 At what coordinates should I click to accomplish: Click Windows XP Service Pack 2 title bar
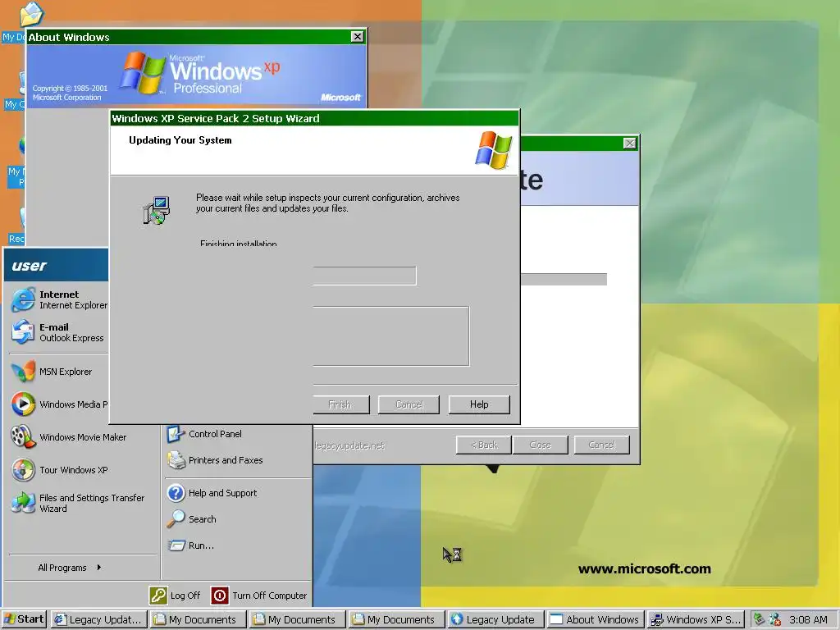coord(314,118)
